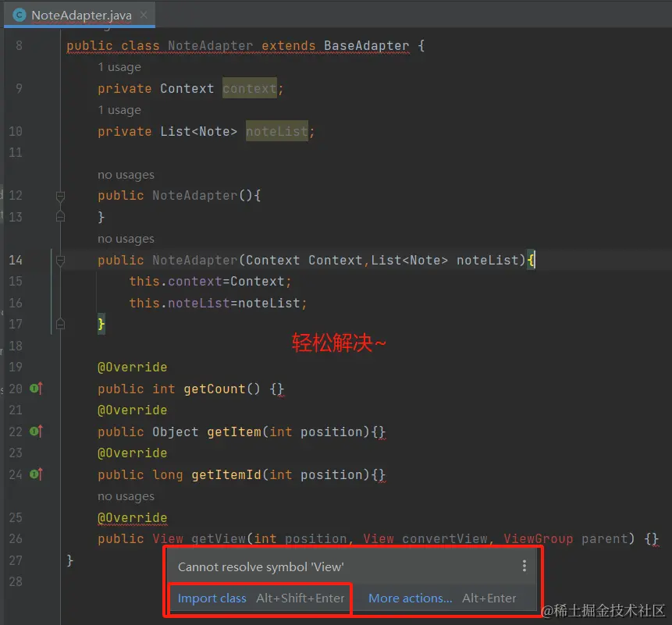Close the NoteAdapter.java tab
This screenshot has width=672, height=625.
[x=144, y=15]
